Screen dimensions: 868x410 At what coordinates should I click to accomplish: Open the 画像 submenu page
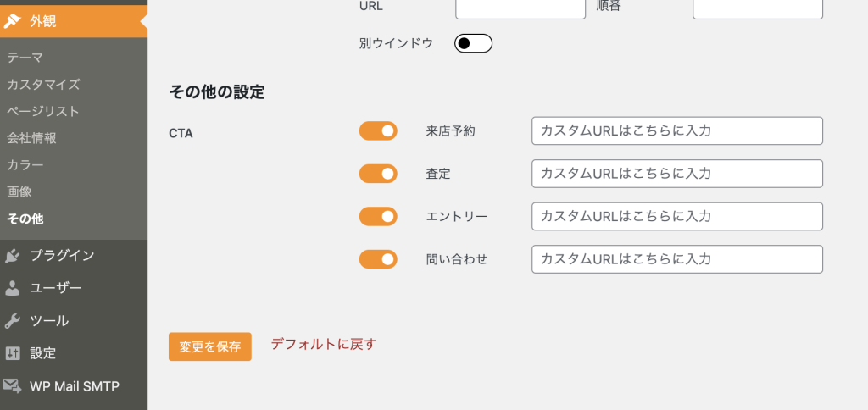pyautogui.click(x=19, y=191)
